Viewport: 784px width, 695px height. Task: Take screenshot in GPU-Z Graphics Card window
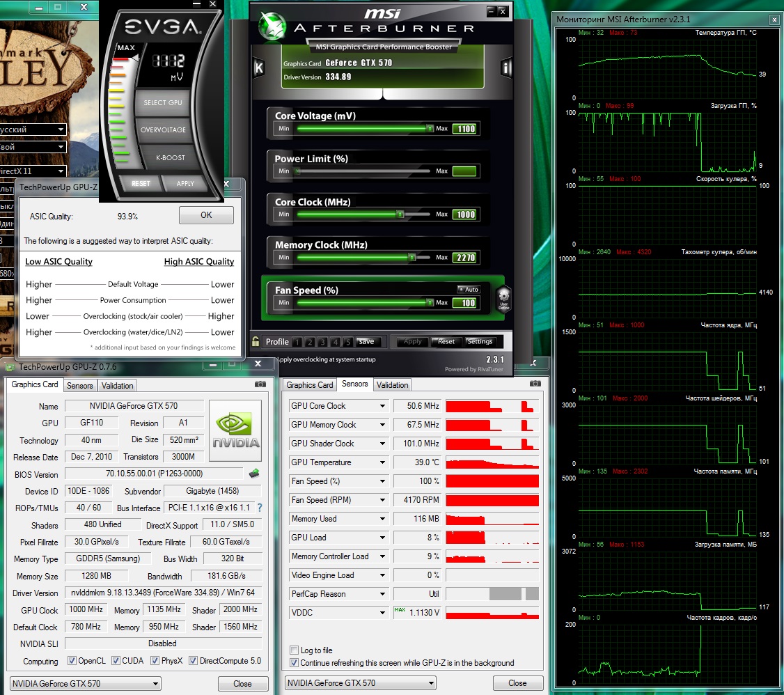tap(260, 384)
